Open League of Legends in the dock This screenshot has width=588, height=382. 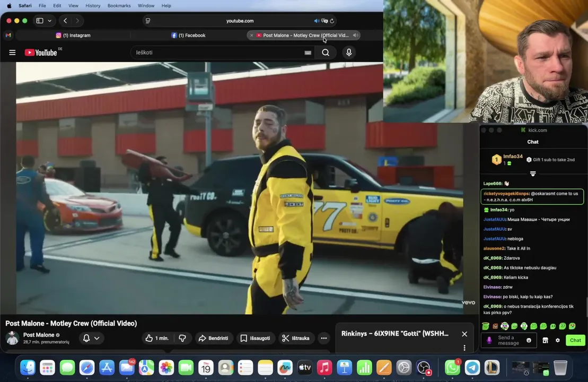[x=492, y=368]
